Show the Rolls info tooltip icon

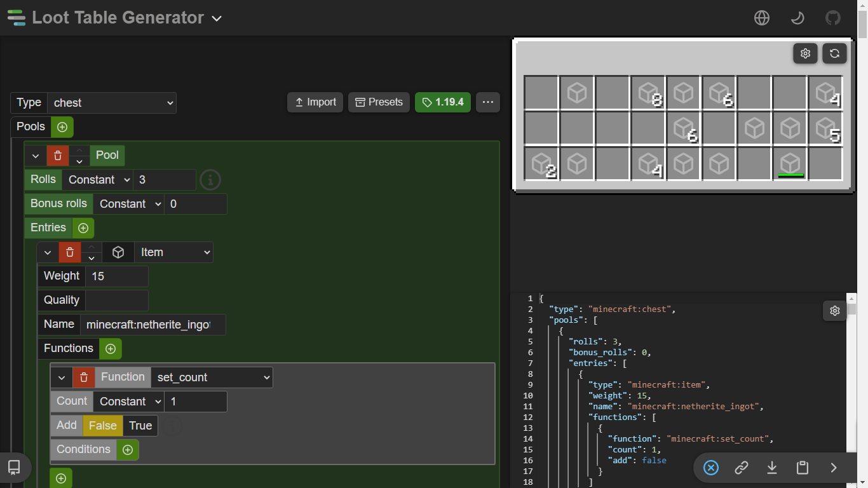coord(210,180)
